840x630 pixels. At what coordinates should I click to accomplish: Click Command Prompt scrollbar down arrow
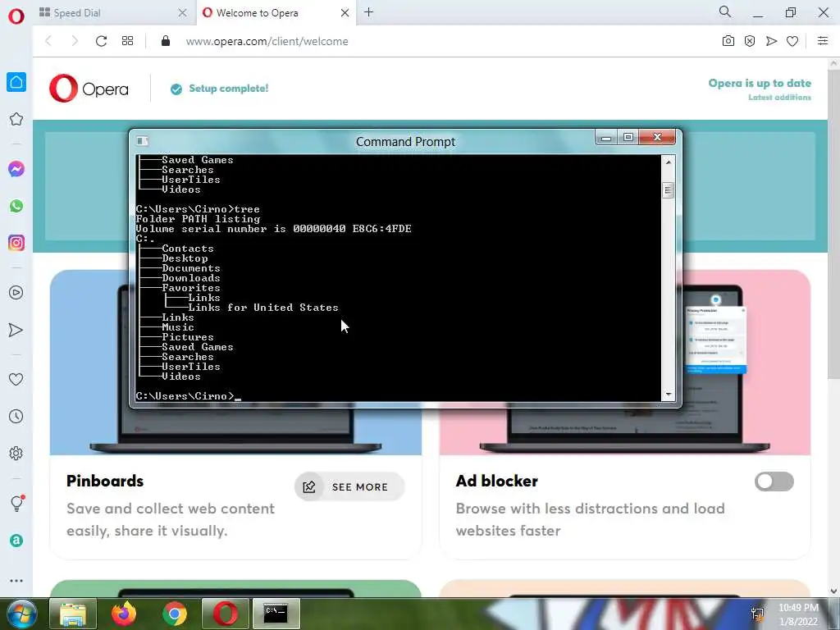[x=668, y=395]
